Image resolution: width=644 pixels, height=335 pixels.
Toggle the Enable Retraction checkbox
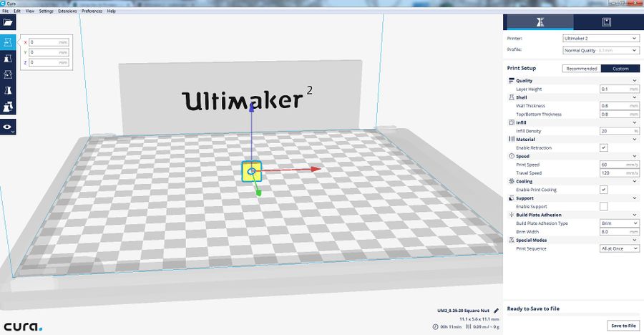[603, 148]
